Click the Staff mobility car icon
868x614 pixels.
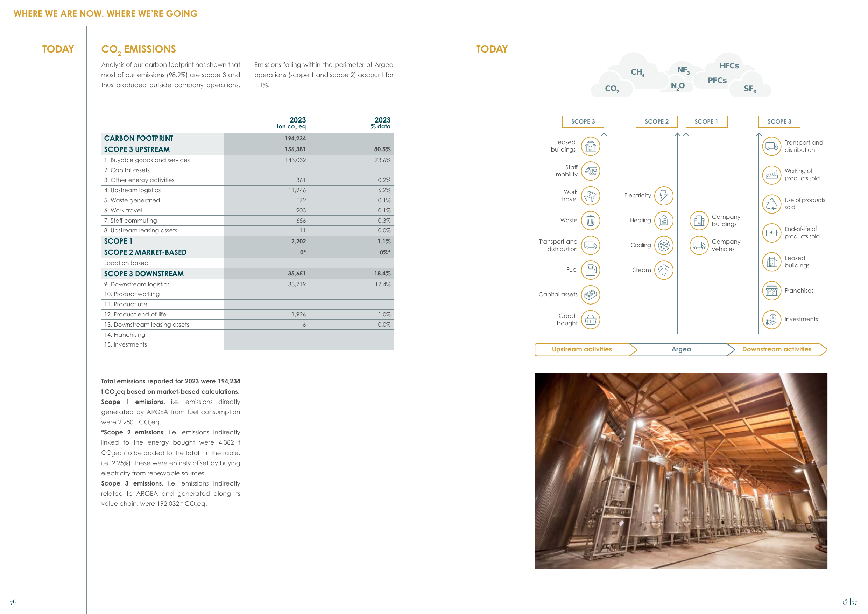pos(590,171)
